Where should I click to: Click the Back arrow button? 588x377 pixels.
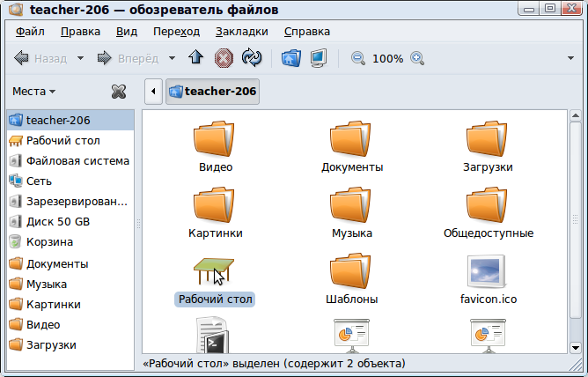40,58
